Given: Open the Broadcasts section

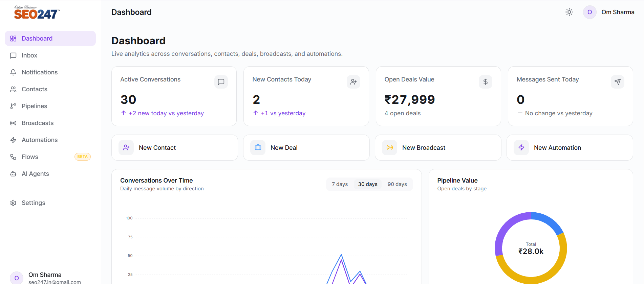Looking at the screenshot, I should click(50, 123).
